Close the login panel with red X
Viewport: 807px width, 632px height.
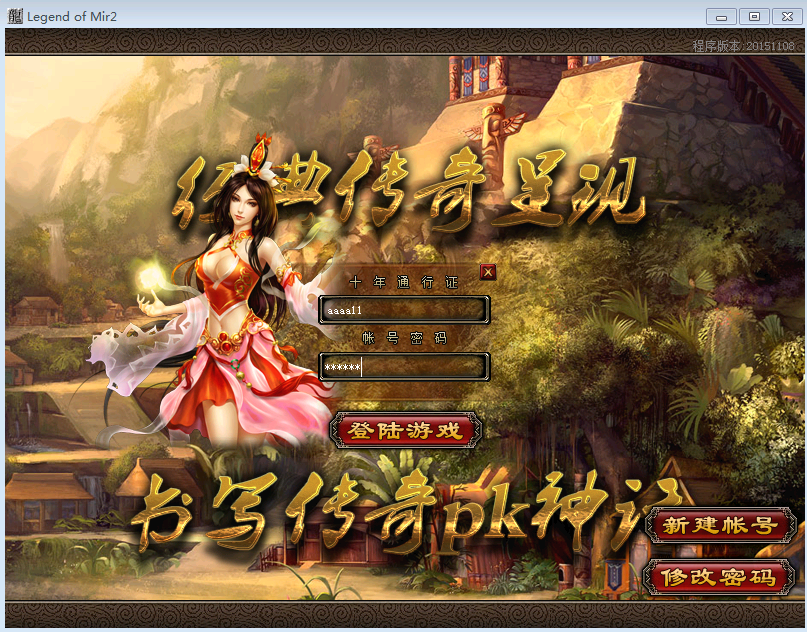pyautogui.click(x=488, y=272)
